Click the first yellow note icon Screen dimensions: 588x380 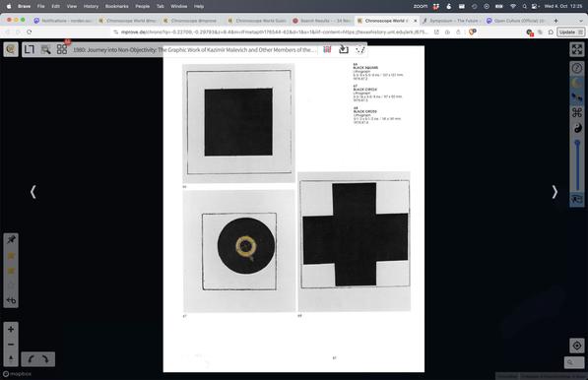pos(11,256)
